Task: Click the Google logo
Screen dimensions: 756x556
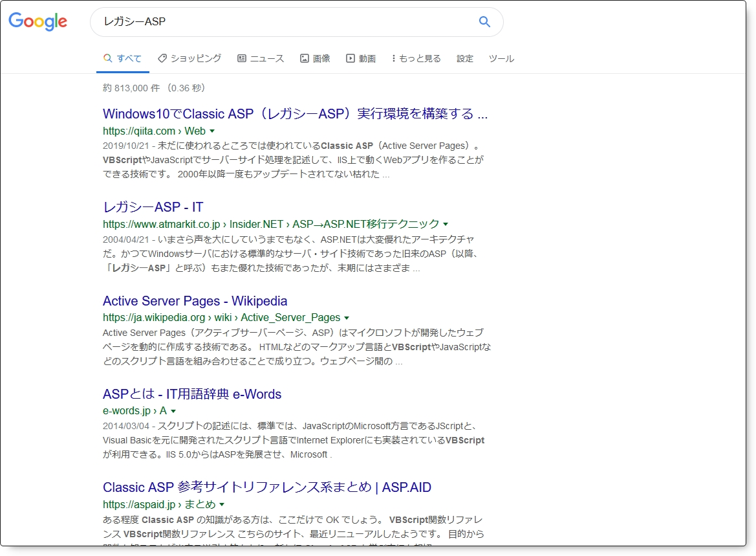Action: pyautogui.click(x=38, y=21)
